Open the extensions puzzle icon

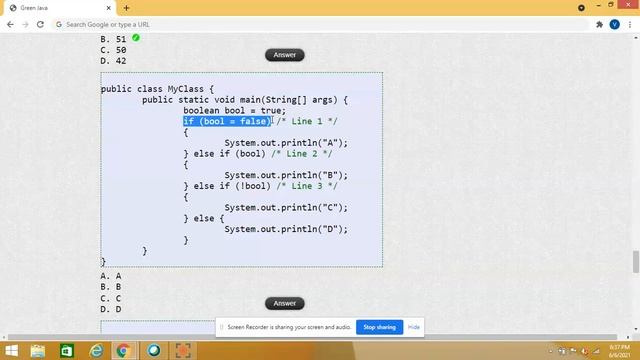pos(599,24)
